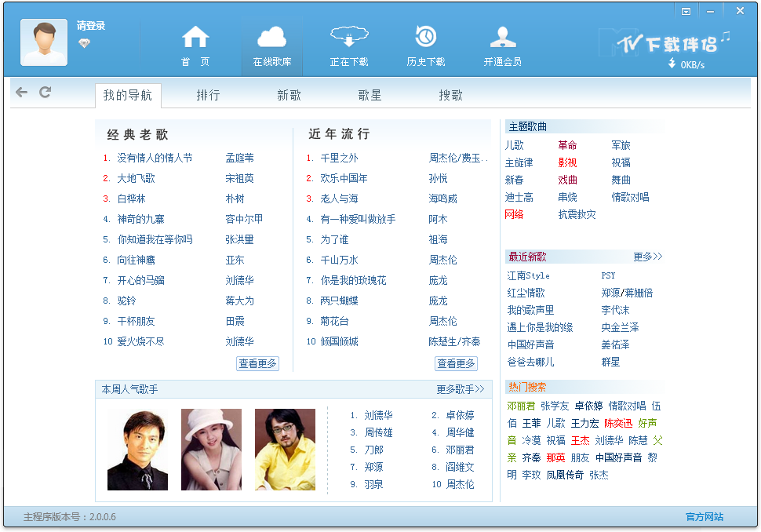Click the refresh arrow icon

[x=46, y=93]
